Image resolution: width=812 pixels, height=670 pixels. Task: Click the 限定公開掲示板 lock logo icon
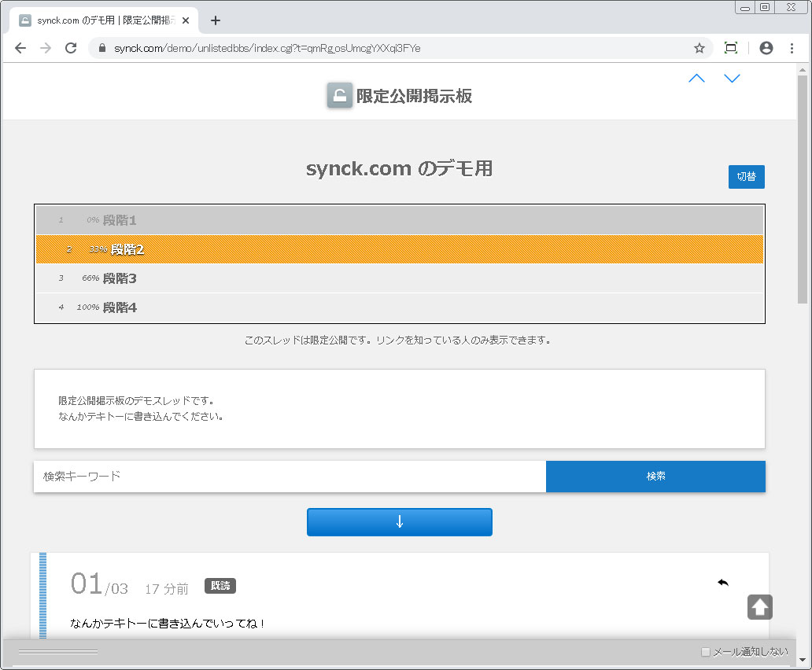[340, 95]
